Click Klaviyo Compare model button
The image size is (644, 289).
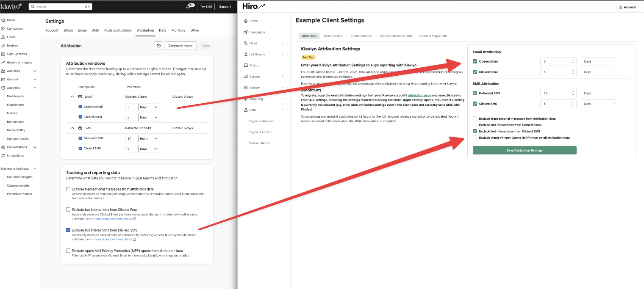pyautogui.click(x=180, y=46)
